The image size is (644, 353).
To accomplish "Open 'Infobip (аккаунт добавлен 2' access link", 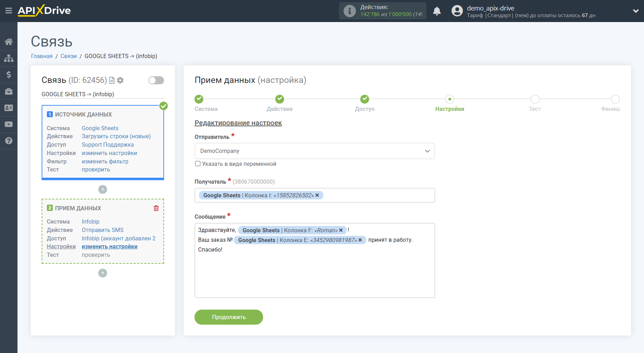I will pos(119,238).
